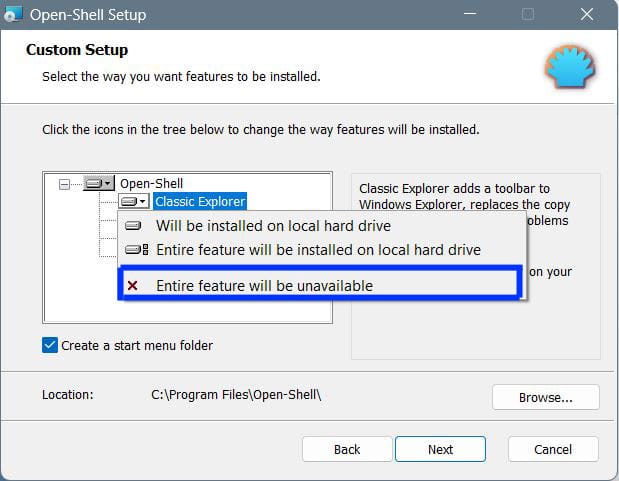Cancel the Open-Shell setup
This screenshot has height=481, width=619.
point(553,449)
